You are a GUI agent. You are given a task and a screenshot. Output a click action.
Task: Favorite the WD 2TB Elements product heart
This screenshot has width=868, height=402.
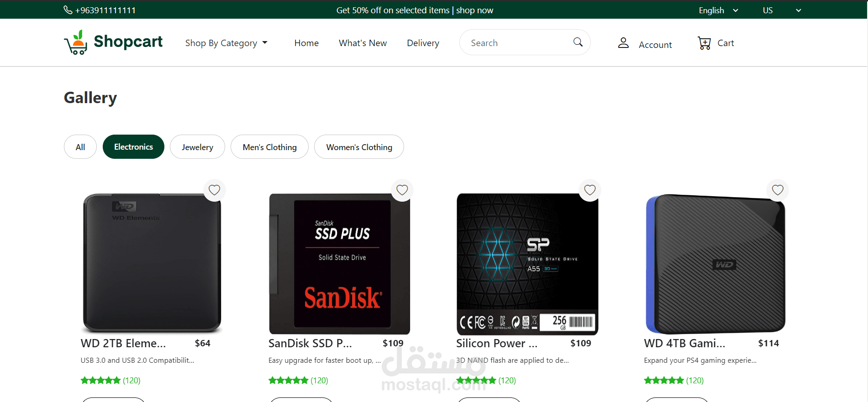tap(215, 190)
